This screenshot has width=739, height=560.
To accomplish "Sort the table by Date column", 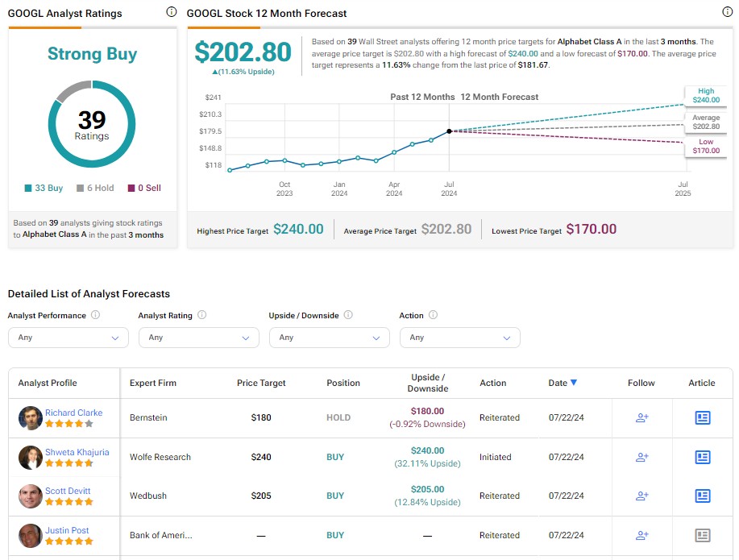I will (x=563, y=383).
